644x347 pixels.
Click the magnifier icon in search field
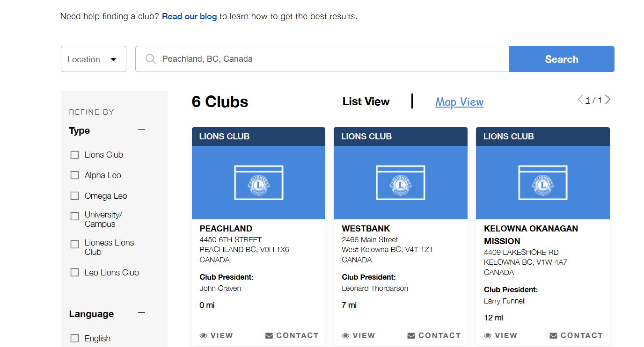pos(150,59)
